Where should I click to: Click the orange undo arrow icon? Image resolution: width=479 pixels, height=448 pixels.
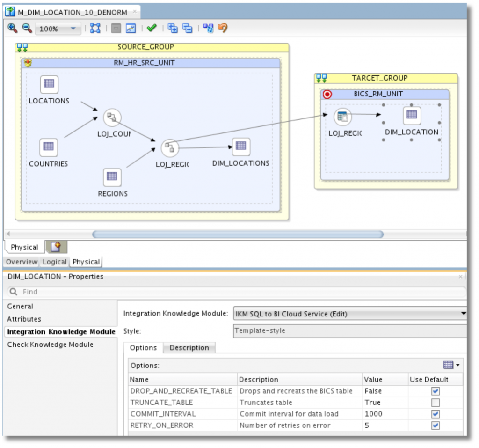pos(223,28)
